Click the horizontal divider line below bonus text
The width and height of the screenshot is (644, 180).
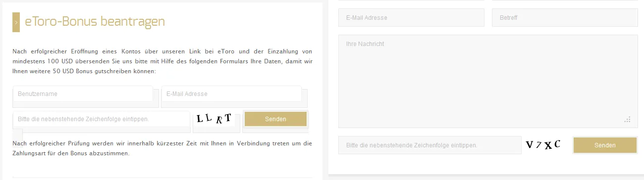pos(162,177)
